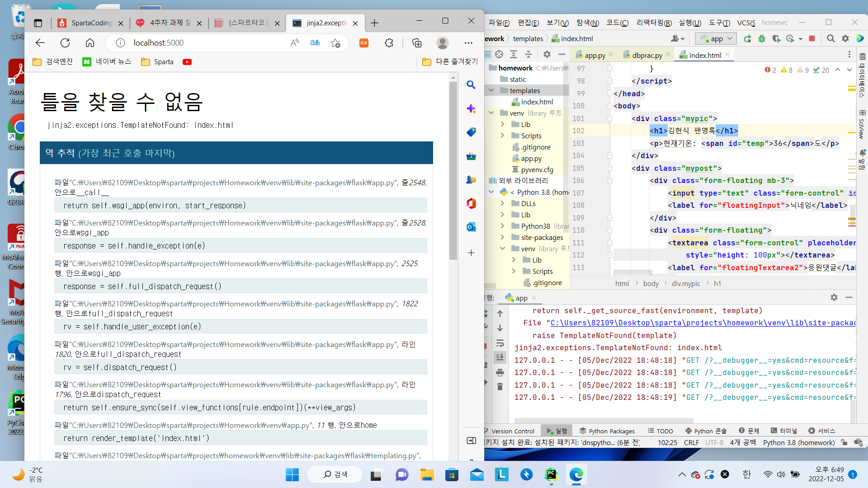Screen dimensions: 868x488
Task: Toggle soft-wrap in Run console
Action: click(500, 343)
